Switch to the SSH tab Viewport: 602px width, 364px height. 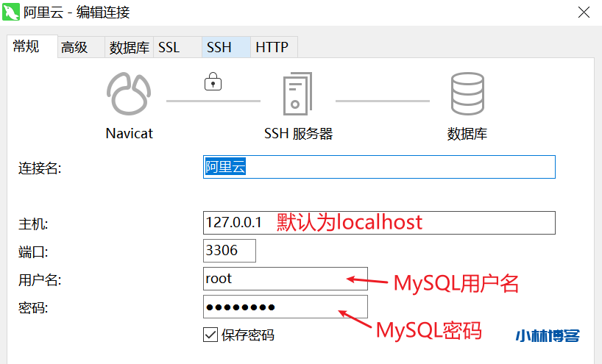tap(219, 48)
